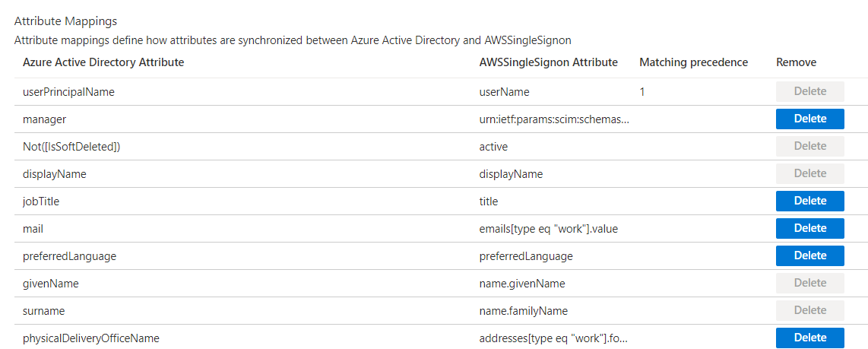Remove the physicalDeliveryOfficeName mapping

[809, 338]
